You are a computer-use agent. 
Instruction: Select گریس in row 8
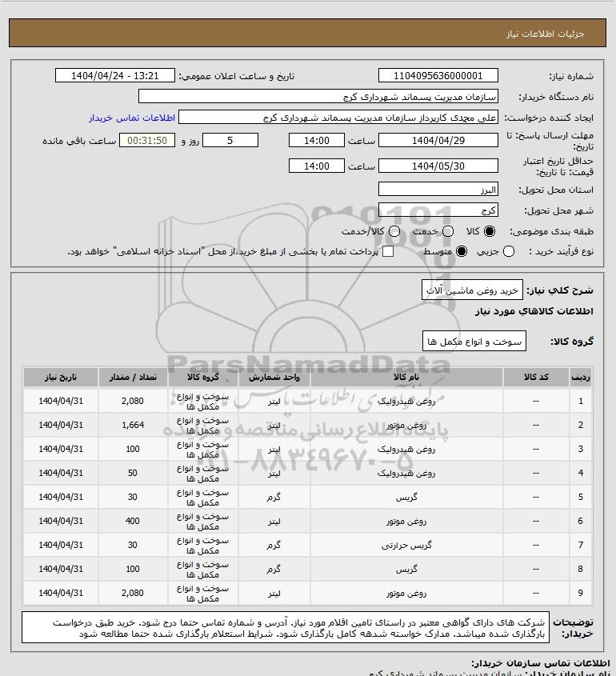point(406,569)
